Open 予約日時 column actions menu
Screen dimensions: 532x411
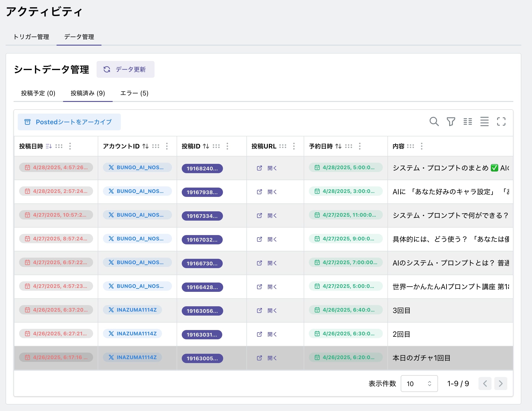[x=360, y=146]
